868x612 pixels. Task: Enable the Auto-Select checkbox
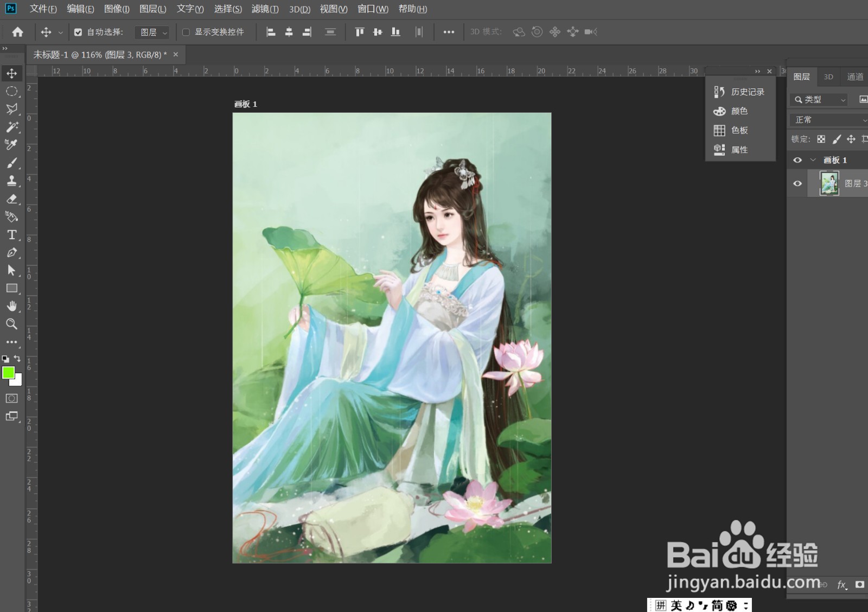(x=78, y=33)
